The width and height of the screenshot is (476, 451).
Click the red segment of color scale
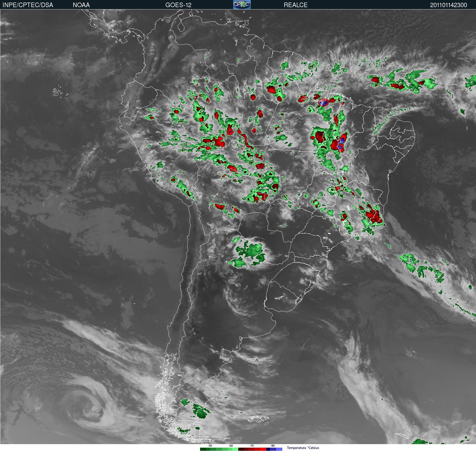[x=252, y=449]
